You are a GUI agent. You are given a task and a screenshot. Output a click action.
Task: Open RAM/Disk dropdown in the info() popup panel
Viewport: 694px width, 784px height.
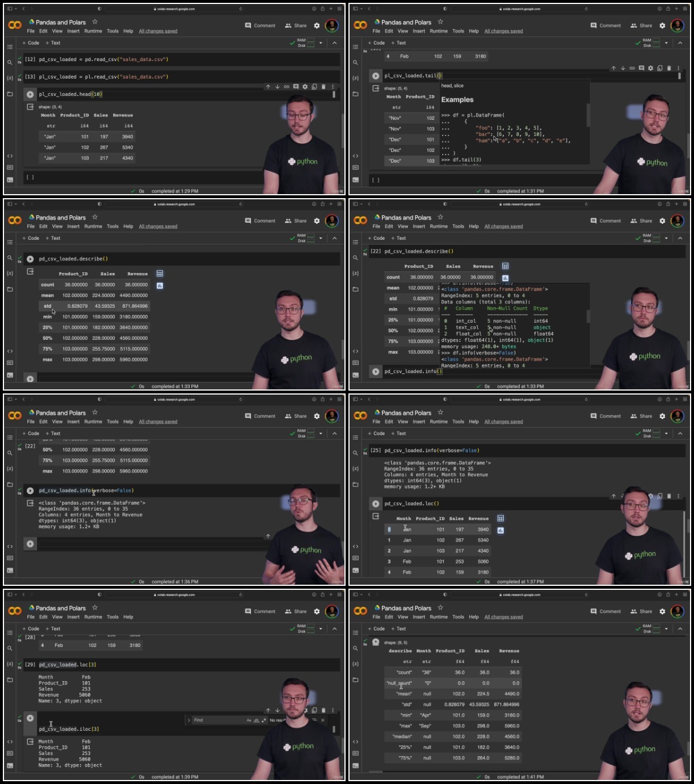[x=666, y=238]
